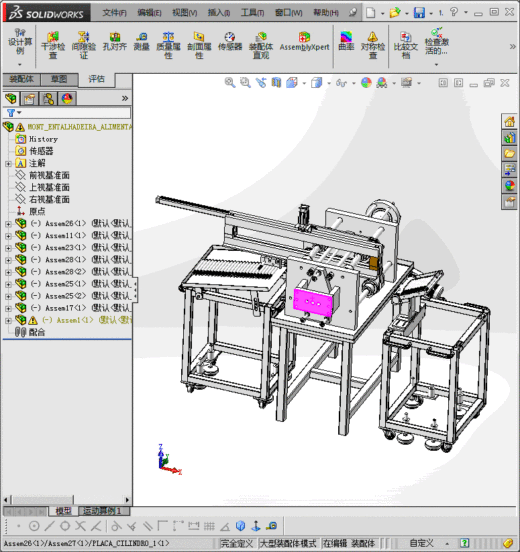
Task: Switch to 运动算例1 motion study tab
Action: (104, 510)
